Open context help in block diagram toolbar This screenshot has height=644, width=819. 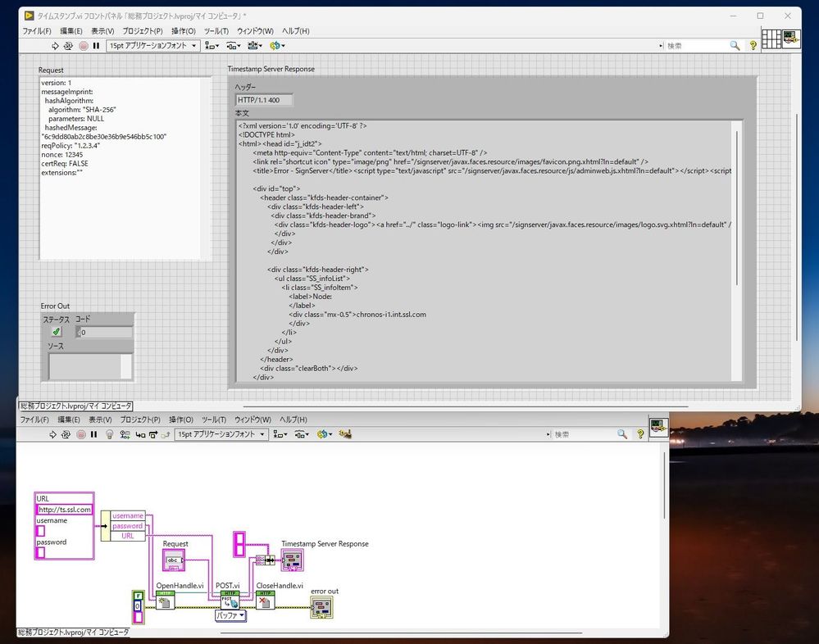tap(641, 434)
